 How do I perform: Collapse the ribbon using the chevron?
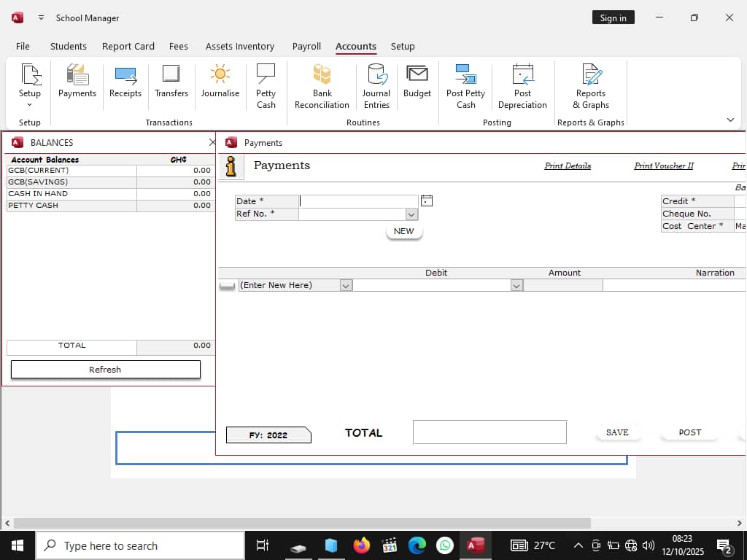coord(730,120)
